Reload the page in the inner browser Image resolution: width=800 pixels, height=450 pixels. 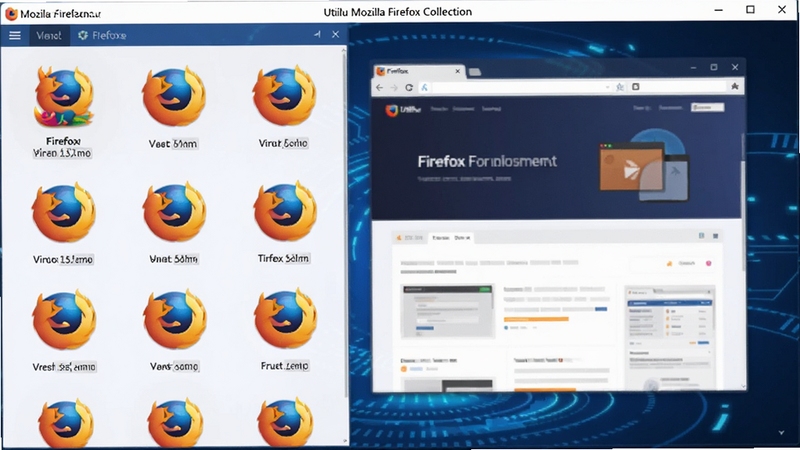point(409,88)
